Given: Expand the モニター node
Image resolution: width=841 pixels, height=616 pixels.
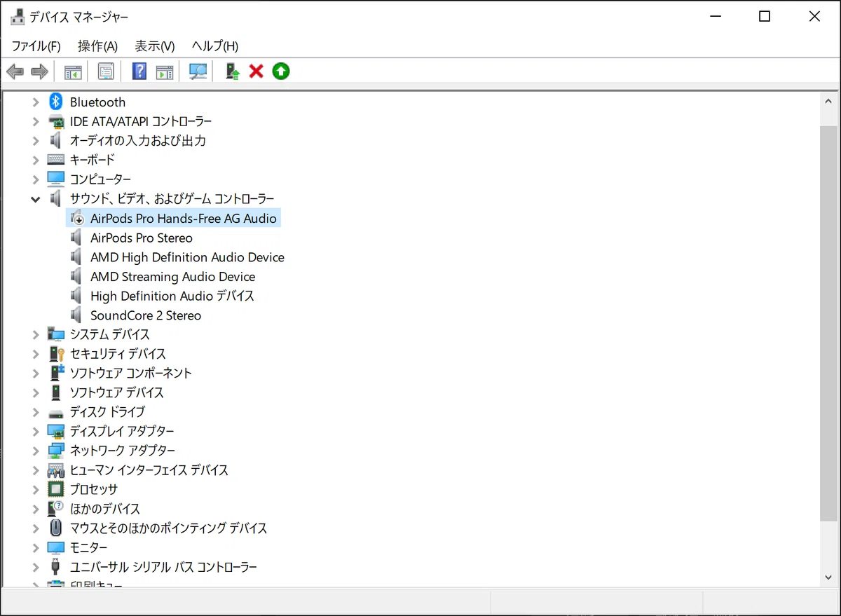Looking at the screenshot, I should pos(35,547).
